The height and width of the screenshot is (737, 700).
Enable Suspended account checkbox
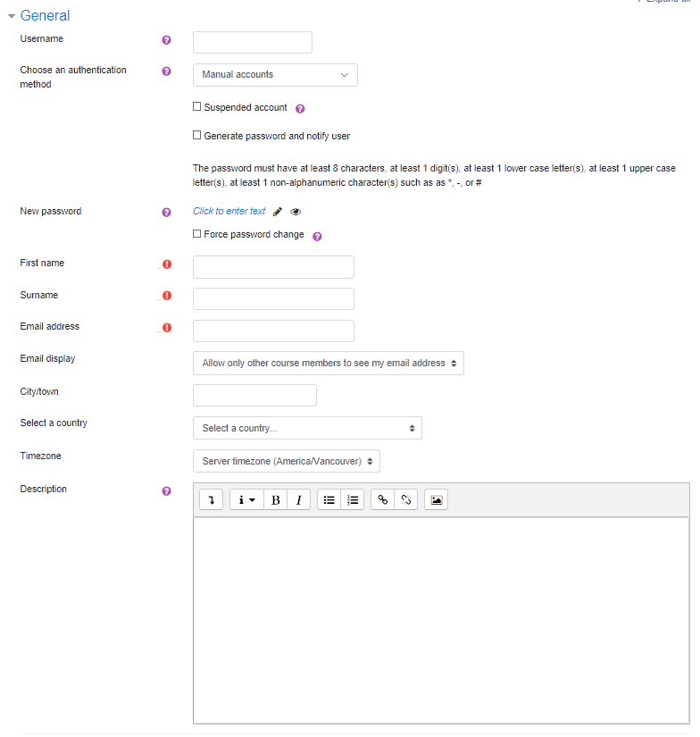pyautogui.click(x=196, y=106)
